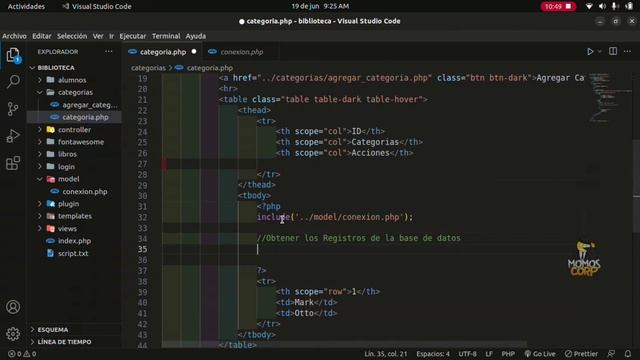Viewport: 640px width, 360px height.
Task: Run the PHP file with play icon
Action: tap(590, 52)
